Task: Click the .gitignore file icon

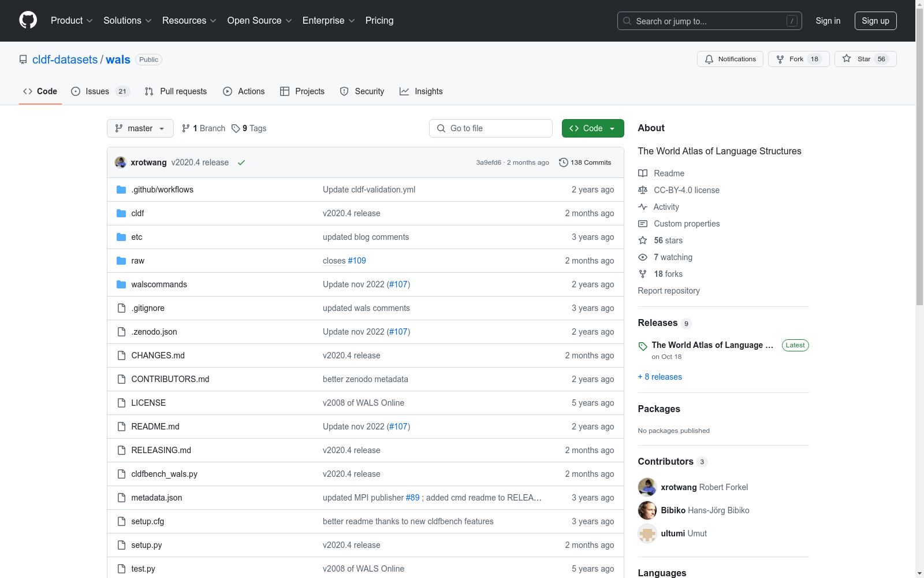Action: [121, 308]
